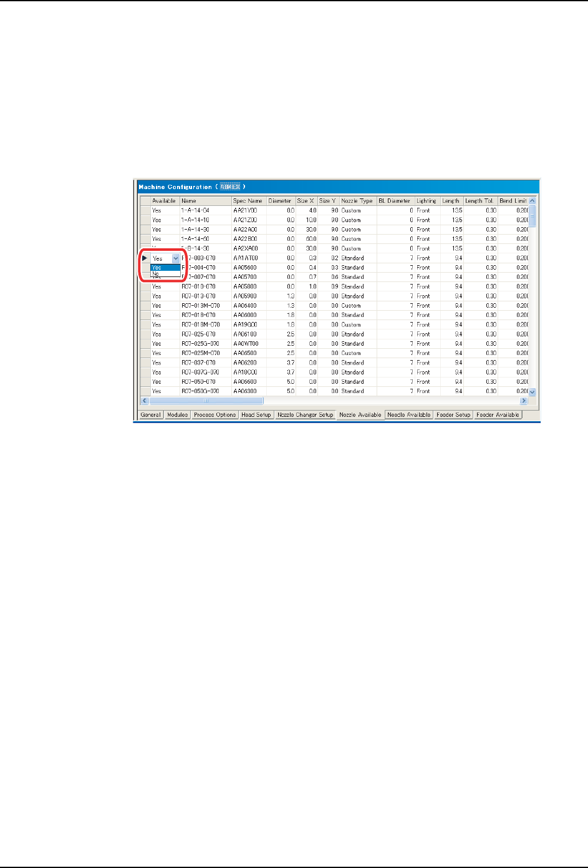Click row header of row 1-A-14-04
The height and width of the screenshot is (868, 588).
pos(145,211)
